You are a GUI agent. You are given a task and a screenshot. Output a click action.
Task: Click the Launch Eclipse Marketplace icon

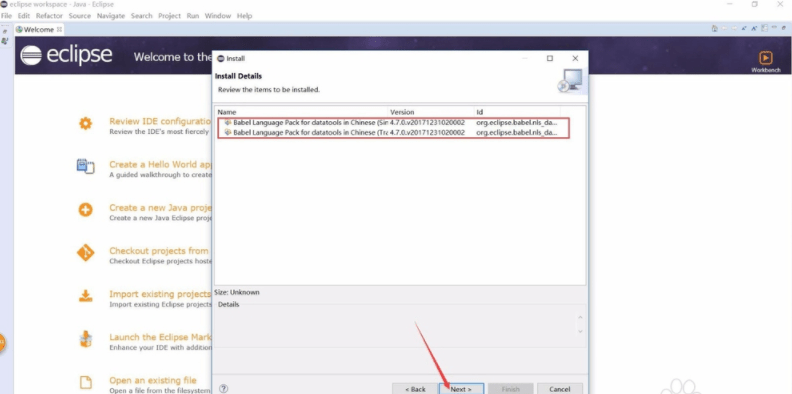(86, 339)
